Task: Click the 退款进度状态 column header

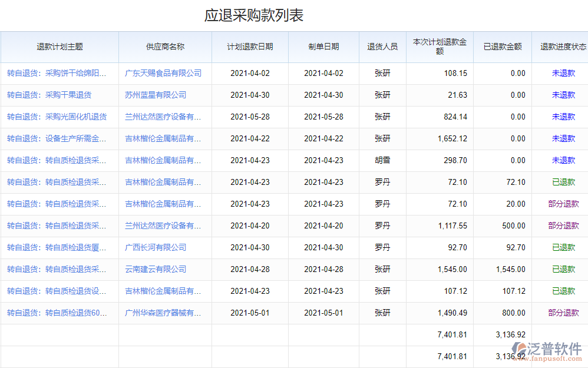Action: [563, 47]
